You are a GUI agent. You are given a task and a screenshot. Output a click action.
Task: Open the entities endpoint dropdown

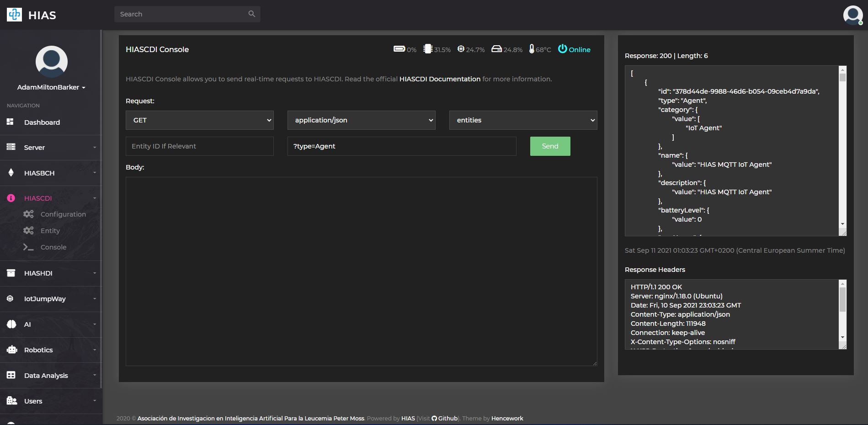tap(523, 120)
